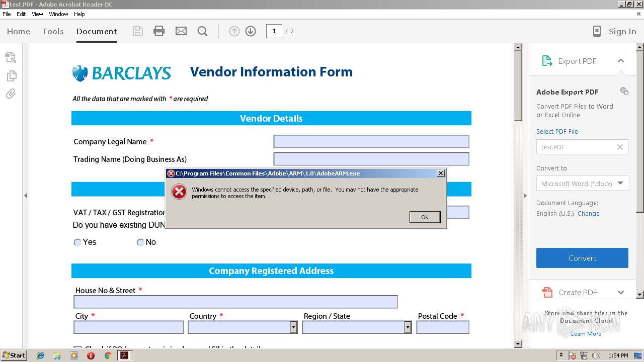Click mobile link icon beside Sign In
The height and width of the screenshot is (362, 644).
coord(597,31)
